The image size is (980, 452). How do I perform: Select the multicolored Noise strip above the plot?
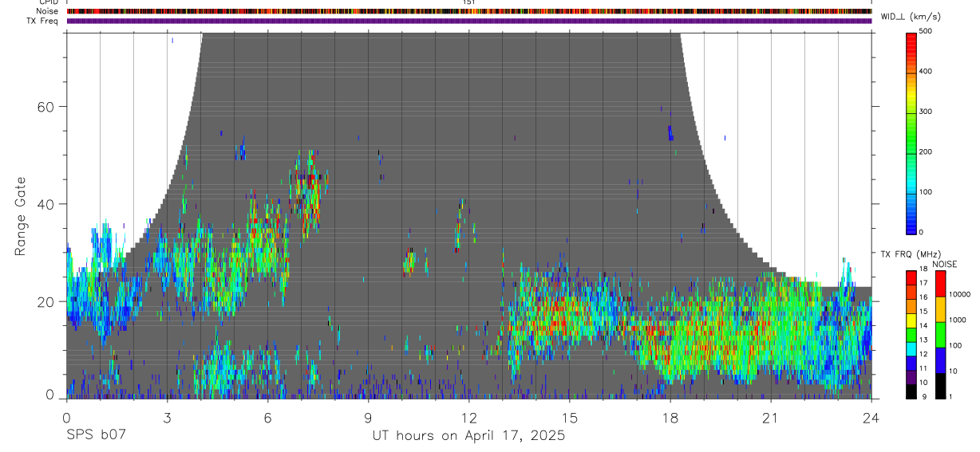tap(469, 11)
